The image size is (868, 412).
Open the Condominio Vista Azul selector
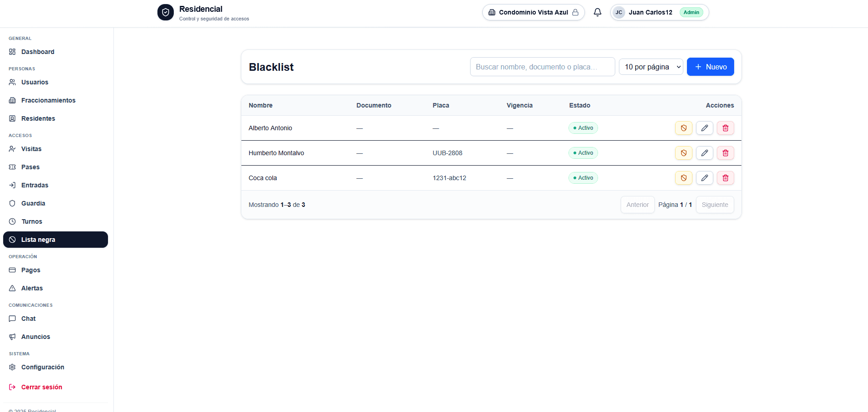(x=533, y=12)
